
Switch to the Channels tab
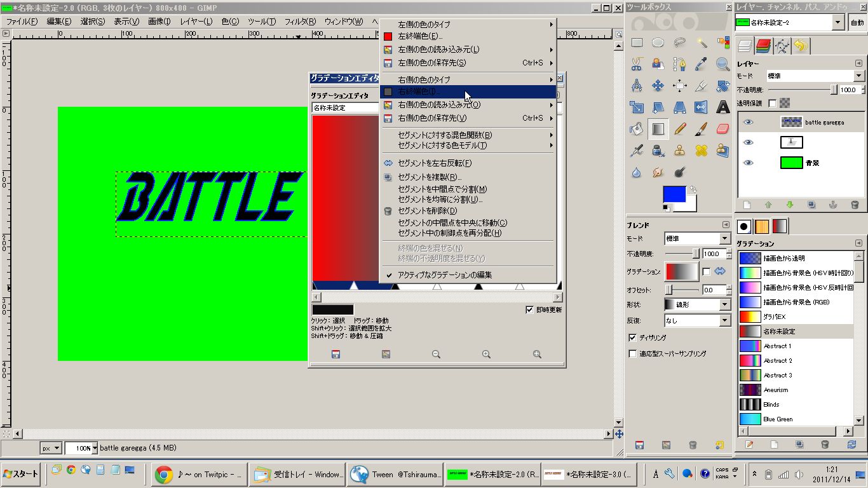click(x=763, y=46)
